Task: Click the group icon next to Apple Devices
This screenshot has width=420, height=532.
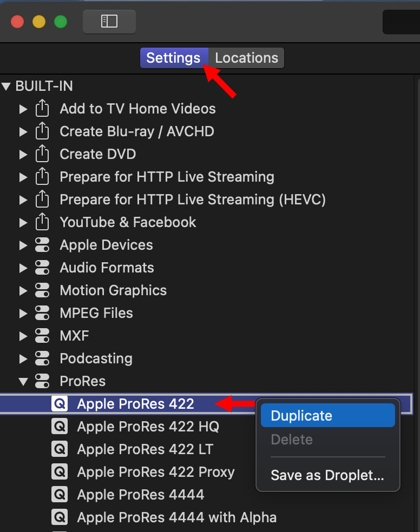Action: pyautogui.click(x=42, y=245)
